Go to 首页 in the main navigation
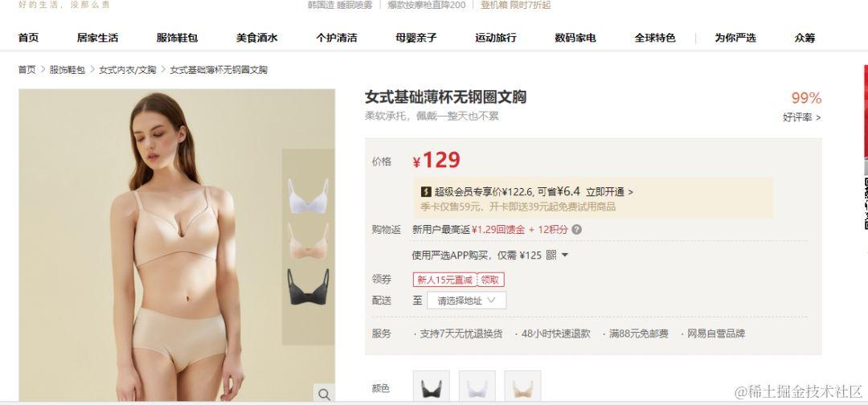Image resolution: width=868 pixels, height=405 pixels. [x=28, y=38]
